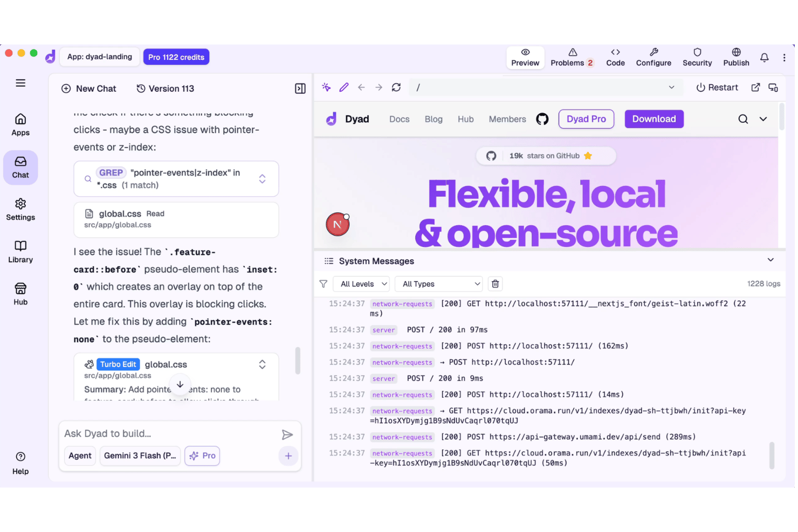Viewport: 798px width, 532px height.
Task: Send the chat message with the arrow icon
Action: (x=287, y=434)
